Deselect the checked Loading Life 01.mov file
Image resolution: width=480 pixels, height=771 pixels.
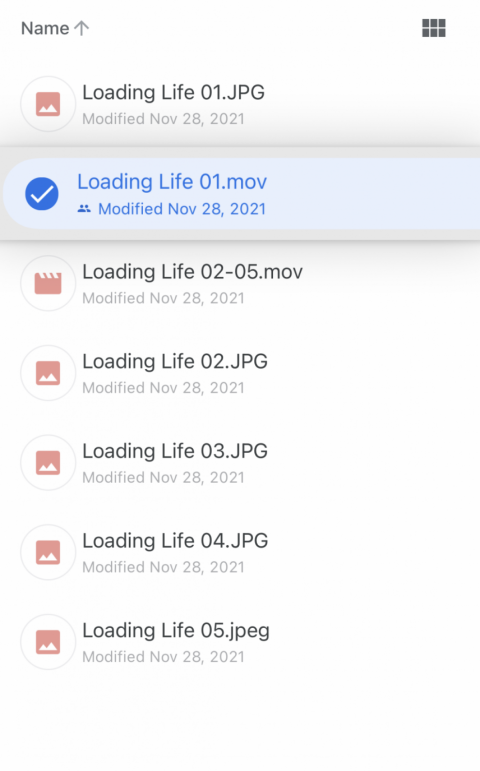(x=42, y=194)
